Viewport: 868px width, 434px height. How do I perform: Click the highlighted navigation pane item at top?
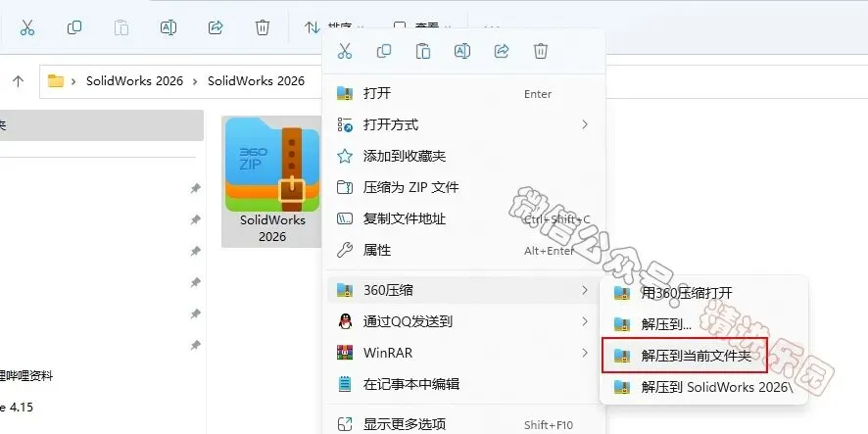pyautogui.click(x=101, y=125)
